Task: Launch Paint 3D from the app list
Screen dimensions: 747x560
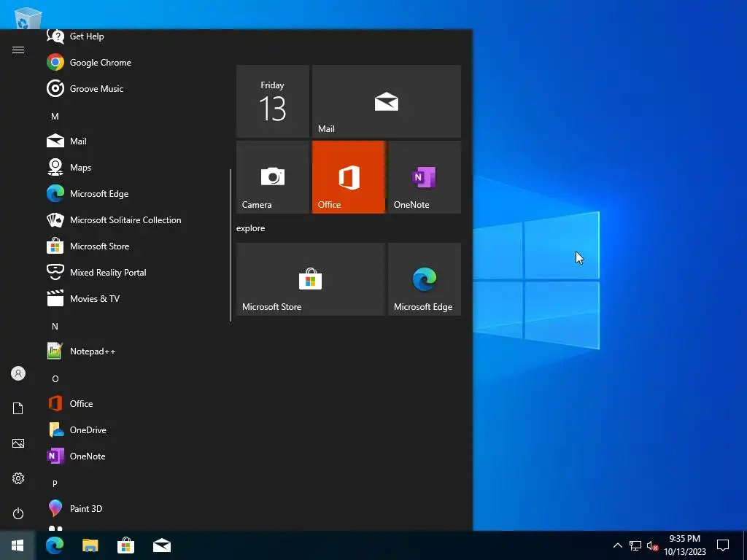Action: click(133, 508)
